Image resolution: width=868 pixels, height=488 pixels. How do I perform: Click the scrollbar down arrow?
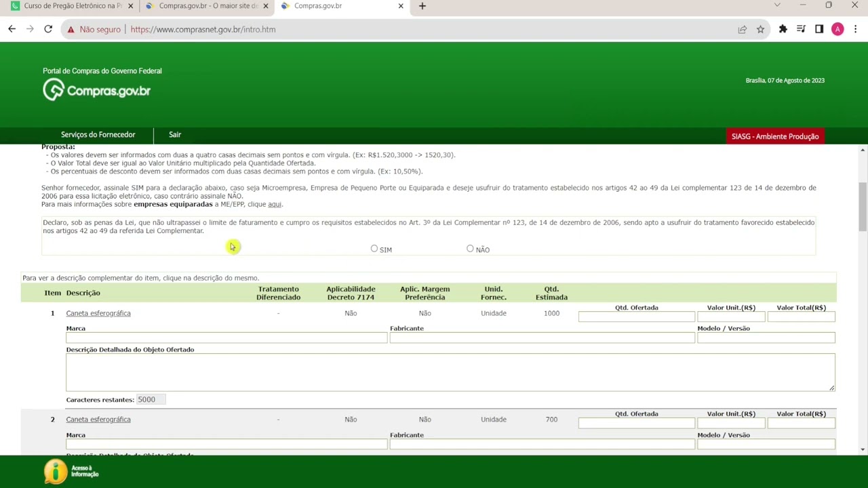click(x=863, y=450)
